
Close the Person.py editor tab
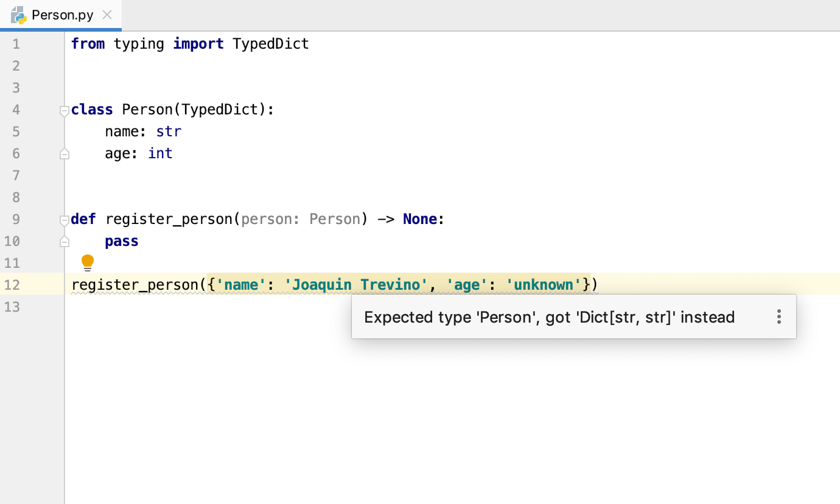coord(107,15)
